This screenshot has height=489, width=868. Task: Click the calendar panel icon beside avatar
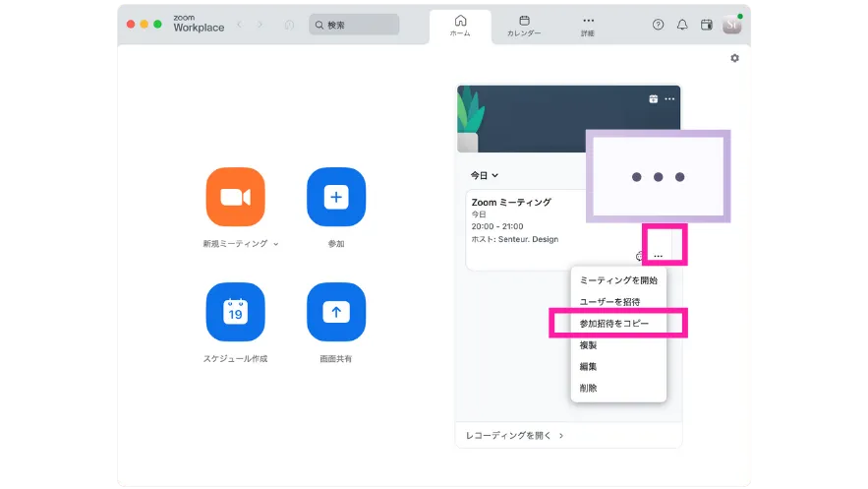(x=707, y=25)
